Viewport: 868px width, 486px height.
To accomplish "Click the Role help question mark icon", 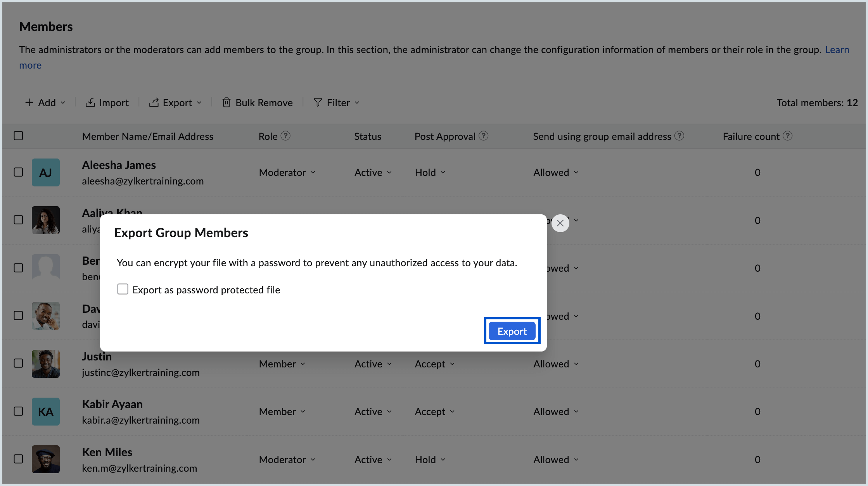I will pyautogui.click(x=285, y=136).
